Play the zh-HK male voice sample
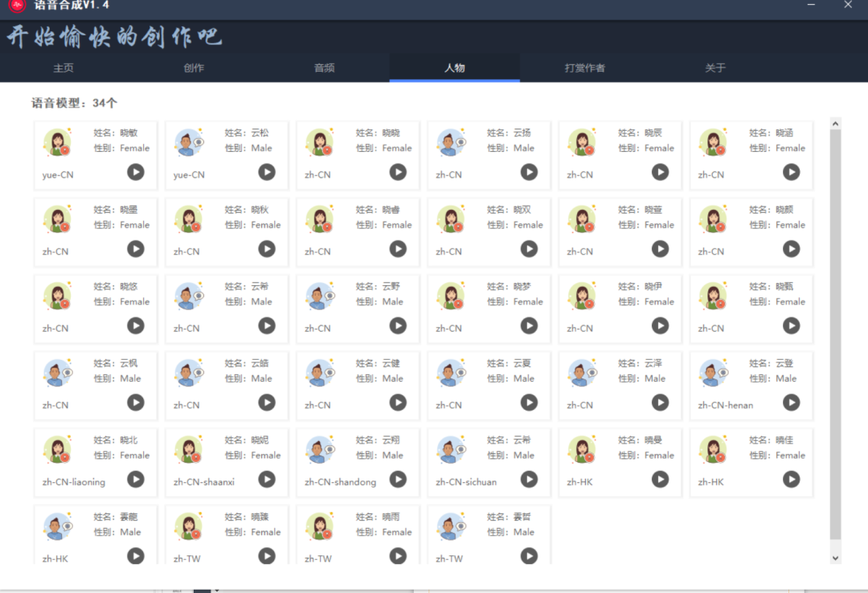Screen dimensions: 868x593 point(136,556)
